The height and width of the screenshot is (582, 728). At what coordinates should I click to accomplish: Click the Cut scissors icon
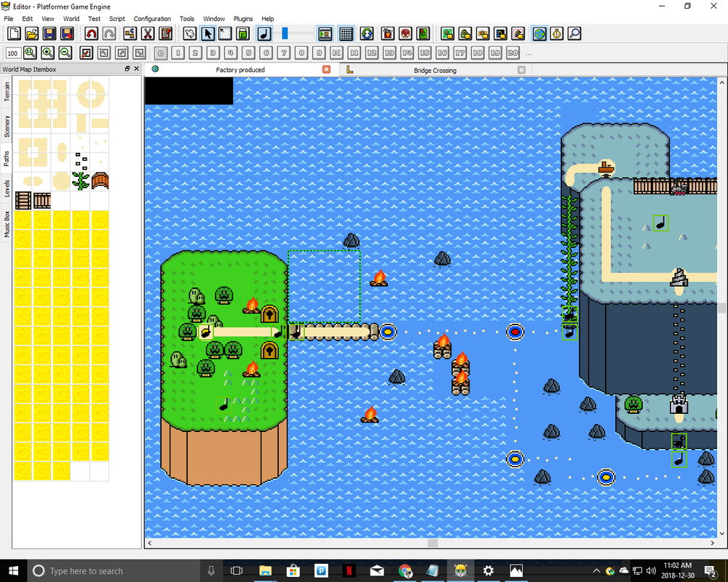[x=148, y=33]
